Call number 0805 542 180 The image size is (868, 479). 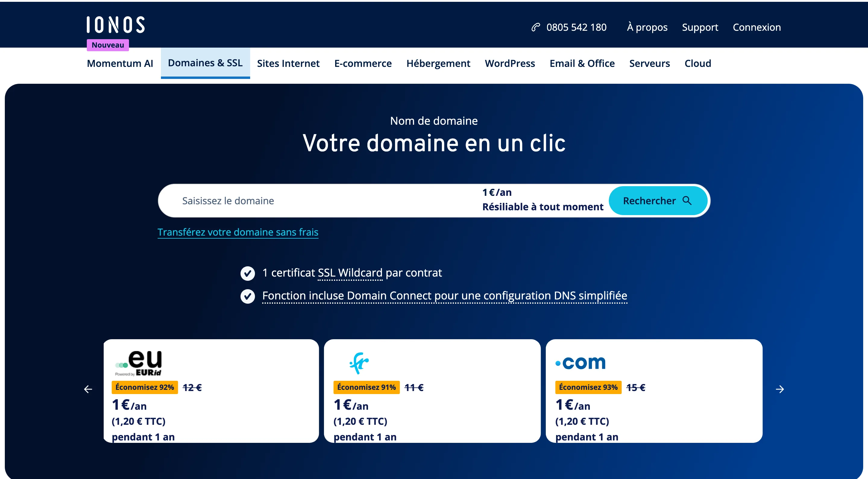click(576, 27)
